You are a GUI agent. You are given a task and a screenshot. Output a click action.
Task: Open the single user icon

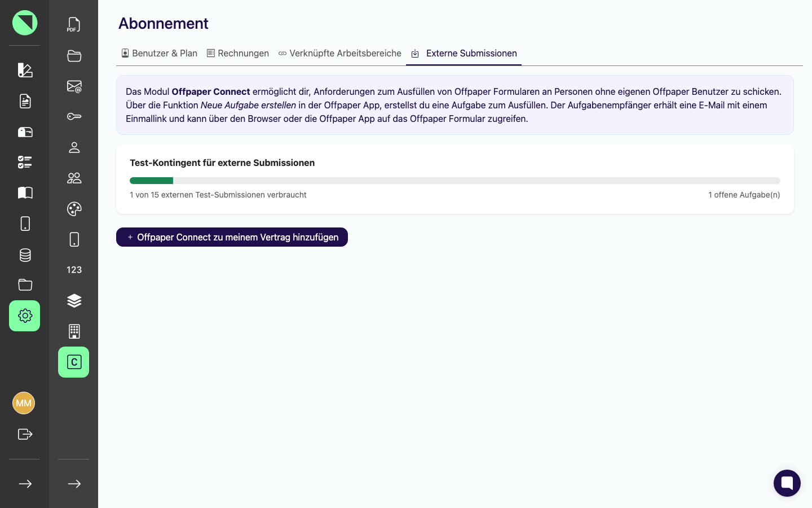tap(74, 147)
